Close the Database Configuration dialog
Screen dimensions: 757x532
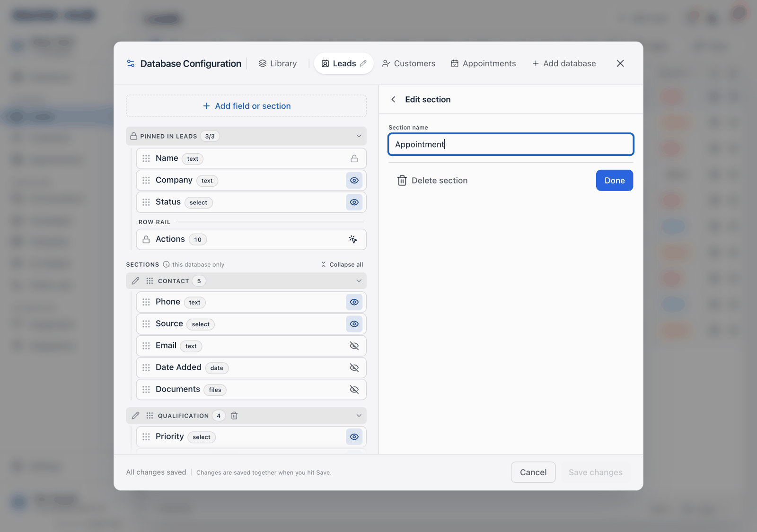point(620,63)
